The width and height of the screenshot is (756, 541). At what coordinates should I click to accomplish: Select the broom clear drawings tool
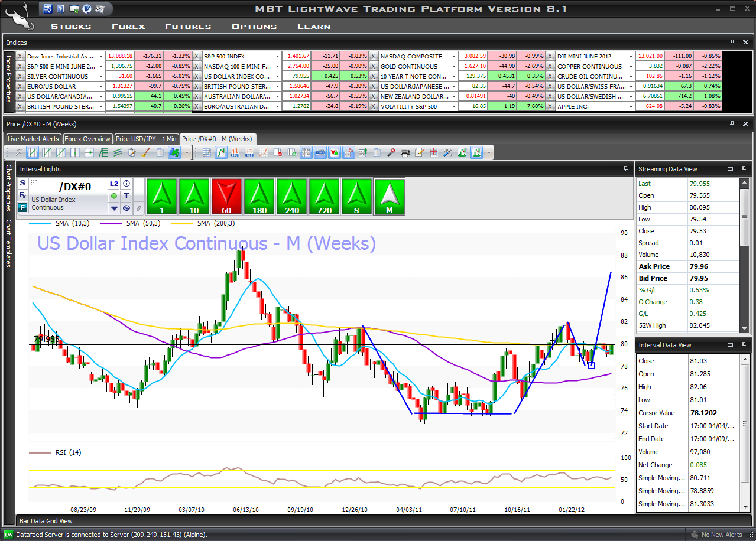pos(146,152)
